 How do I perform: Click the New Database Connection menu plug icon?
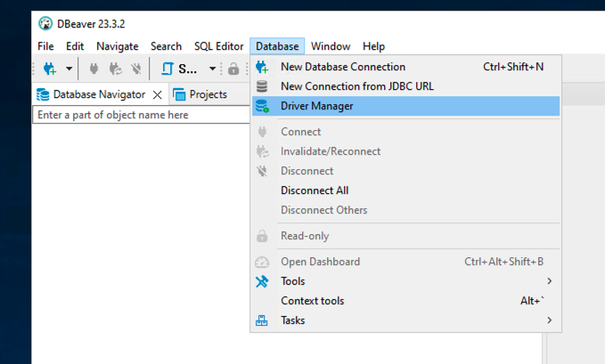click(262, 67)
